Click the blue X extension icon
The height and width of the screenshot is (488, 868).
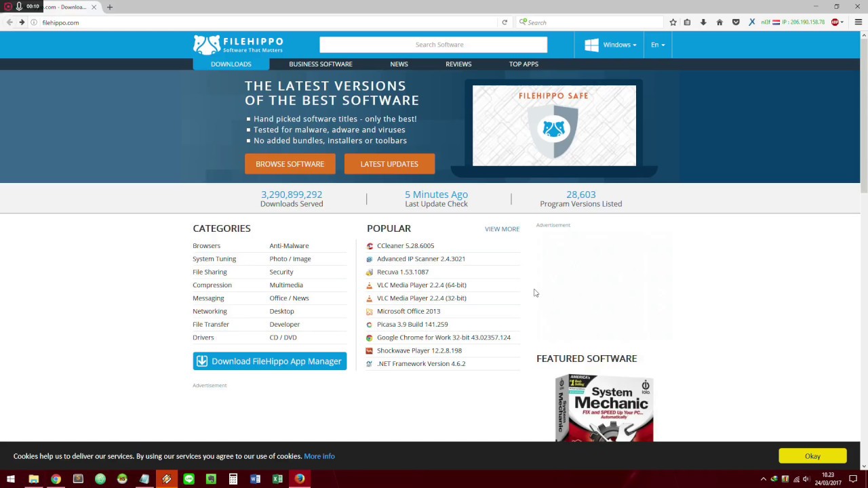[x=751, y=22]
